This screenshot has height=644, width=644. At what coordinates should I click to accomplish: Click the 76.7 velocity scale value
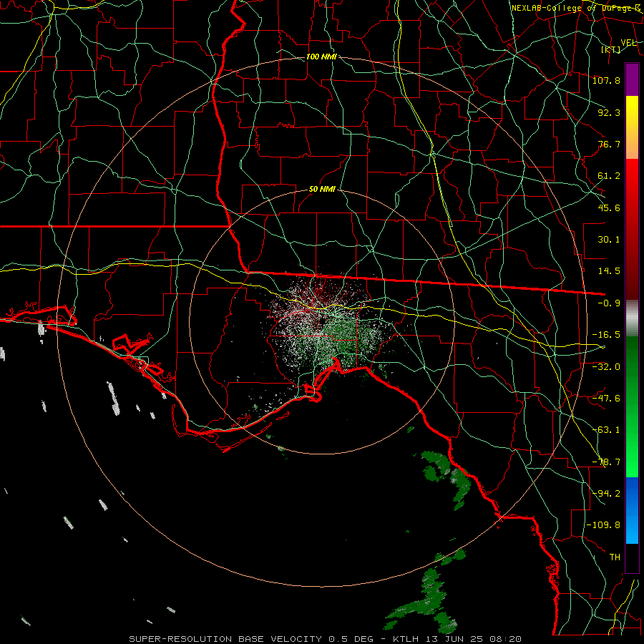pyautogui.click(x=609, y=144)
